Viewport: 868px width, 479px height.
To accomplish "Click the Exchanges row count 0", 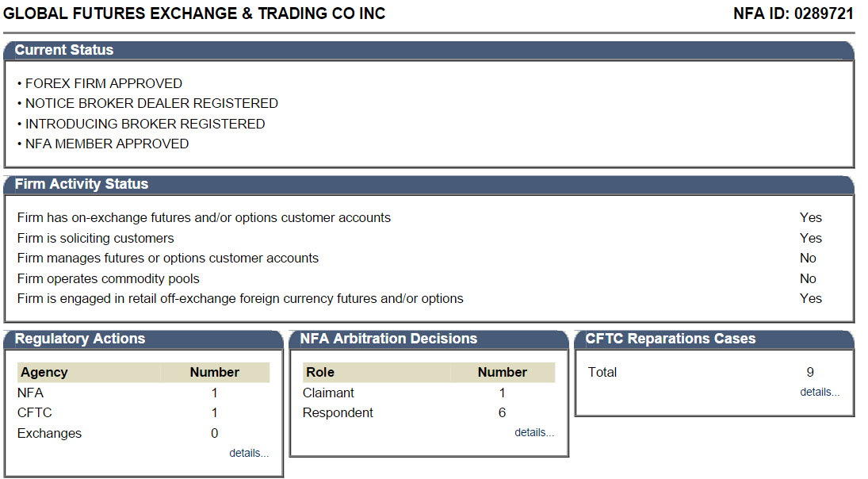I will tap(214, 433).
